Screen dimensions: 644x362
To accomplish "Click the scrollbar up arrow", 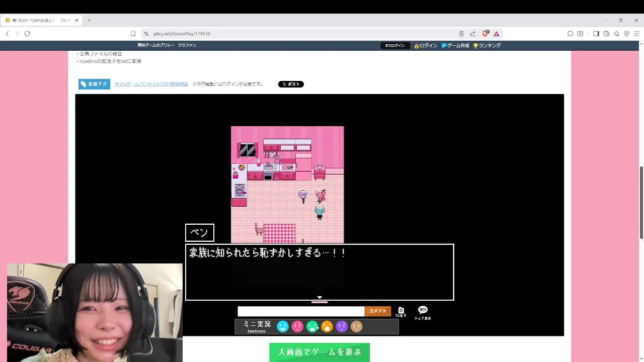I will [641, 44].
